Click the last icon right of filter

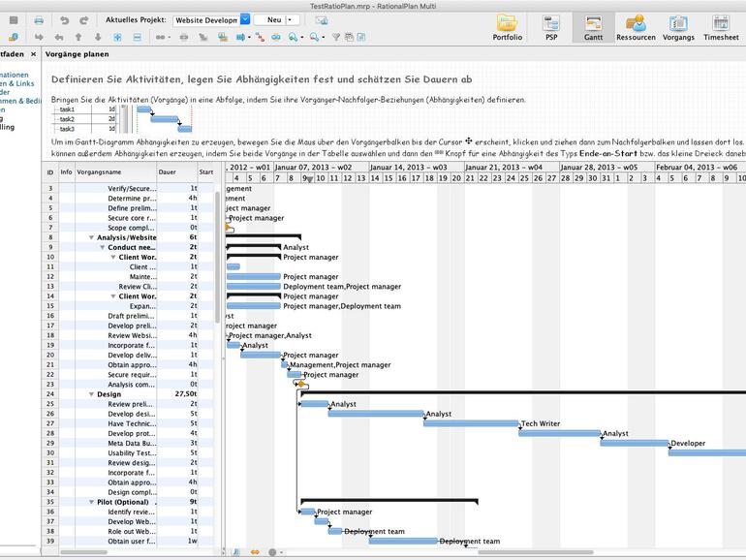[x=361, y=37]
